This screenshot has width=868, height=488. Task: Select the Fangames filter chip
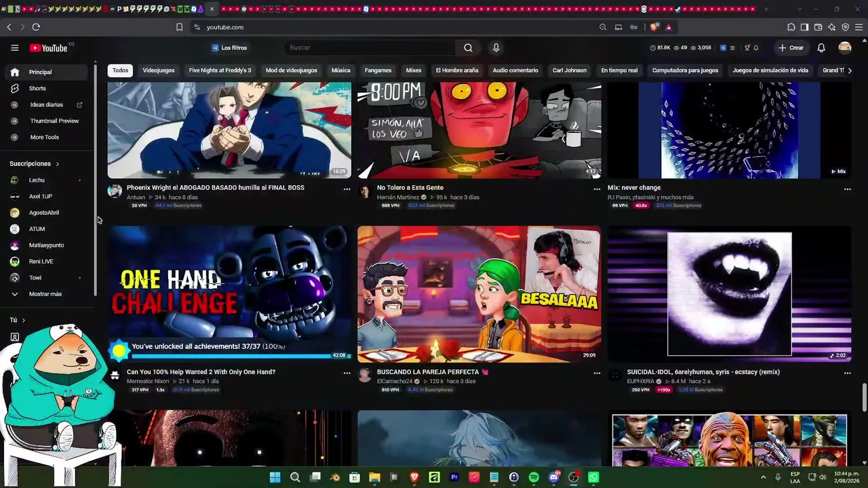click(x=378, y=70)
